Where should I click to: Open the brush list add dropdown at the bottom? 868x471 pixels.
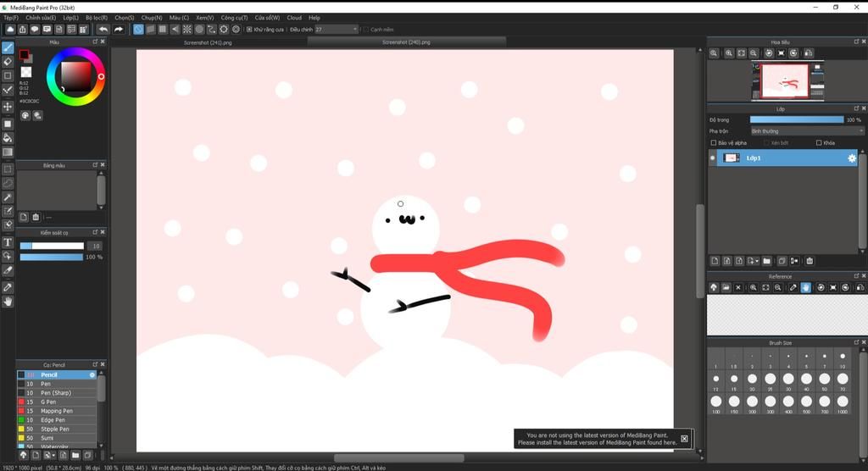[x=53, y=456]
